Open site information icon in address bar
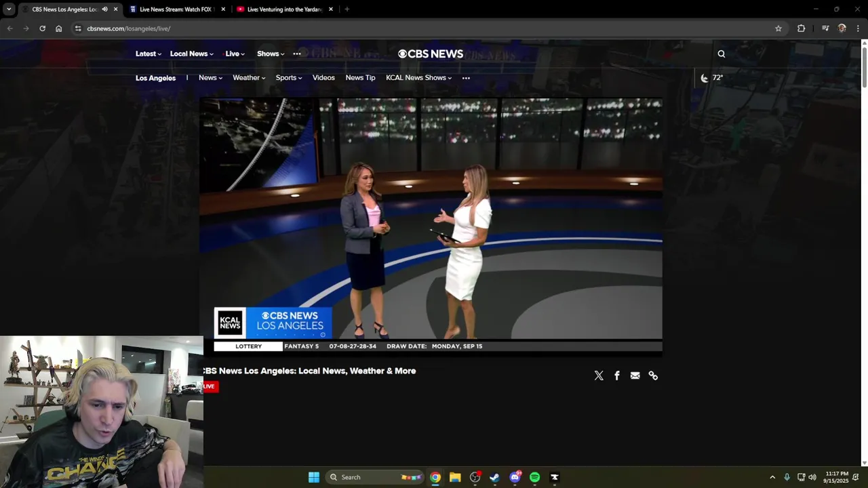Screen dimensions: 868x488 (x=78, y=28)
